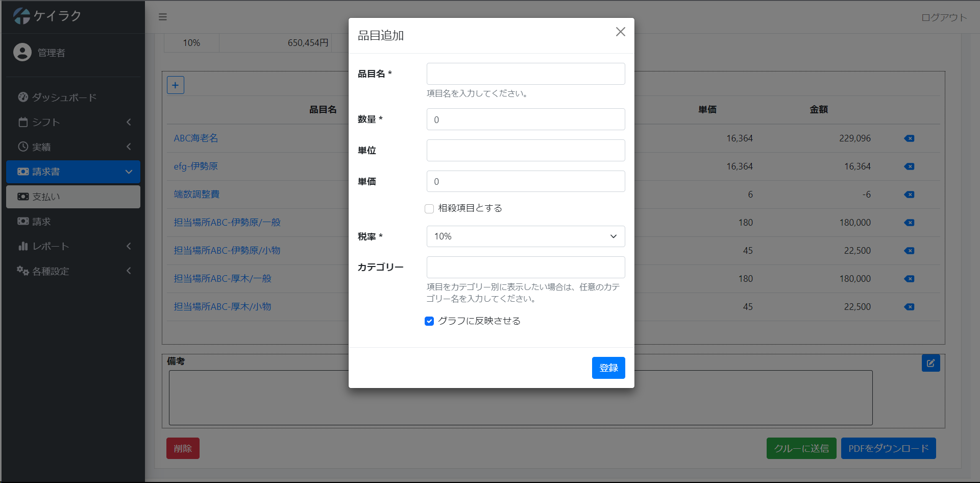The height and width of the screenshot is (483, 980).
Task: Click the ログアウト link
Action: click(x=944, y=17)
